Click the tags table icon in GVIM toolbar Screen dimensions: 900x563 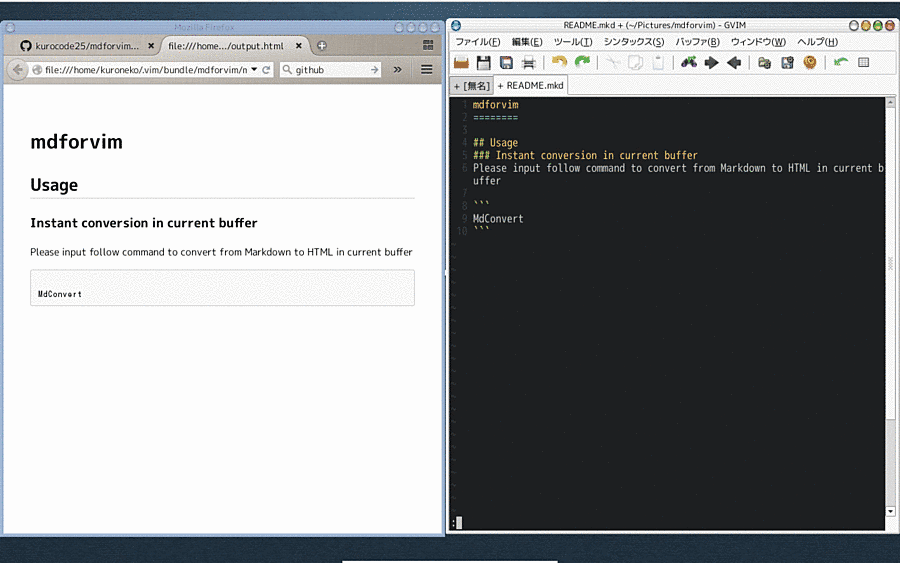pos(863,62)
